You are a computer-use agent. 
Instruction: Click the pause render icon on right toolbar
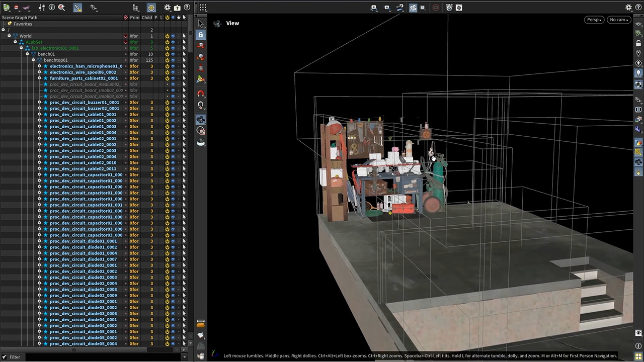[638, 110]
